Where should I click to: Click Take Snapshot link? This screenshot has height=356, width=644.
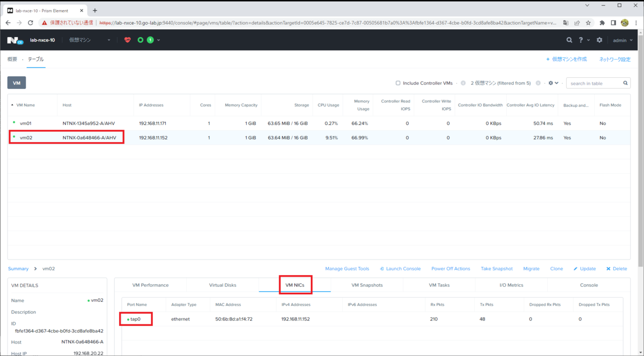click(496, 269)
